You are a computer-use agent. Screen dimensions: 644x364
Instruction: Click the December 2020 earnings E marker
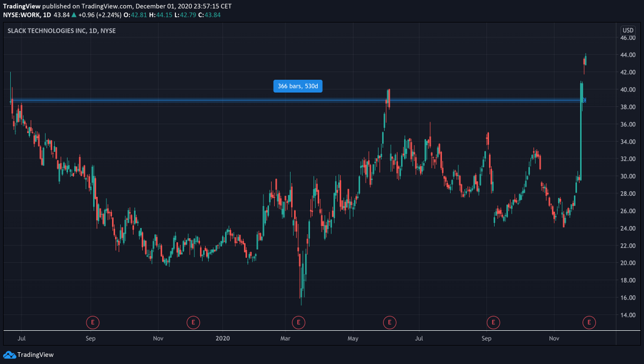tap(589, 322)
